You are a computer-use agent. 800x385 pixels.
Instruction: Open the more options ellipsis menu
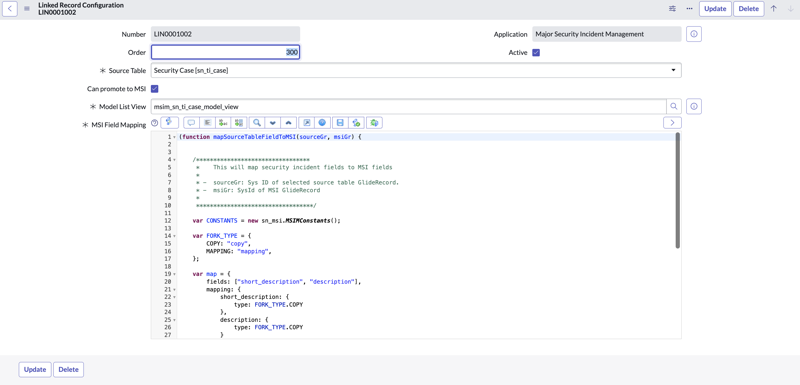689,9
